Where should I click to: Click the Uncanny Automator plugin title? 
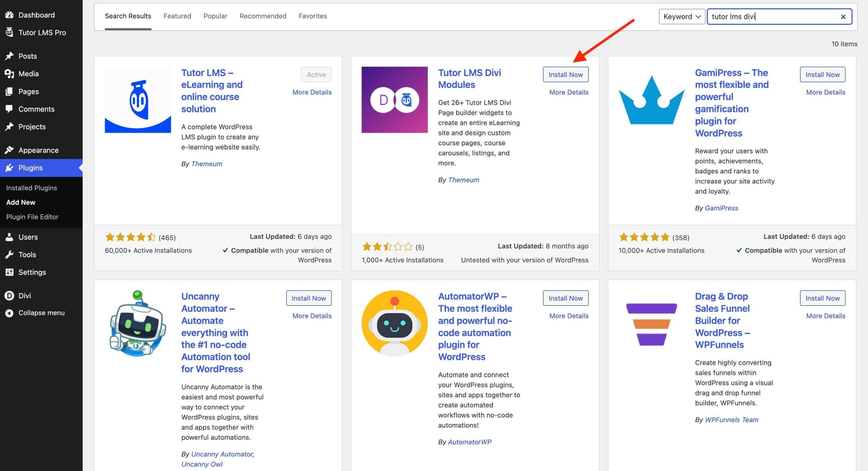pyautogui.click(x=216, y=333)
